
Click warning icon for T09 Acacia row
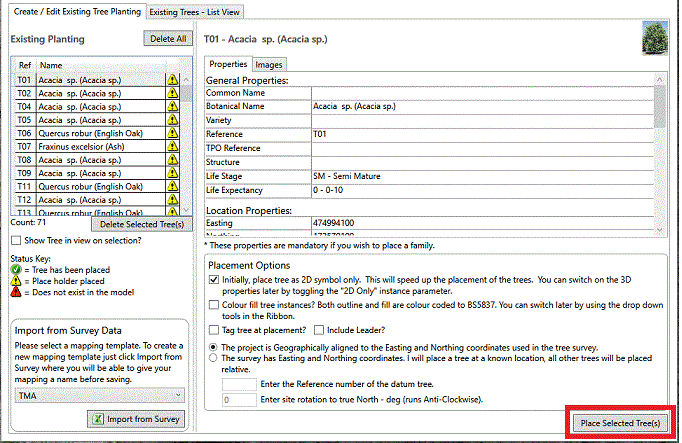coord(172,173)
